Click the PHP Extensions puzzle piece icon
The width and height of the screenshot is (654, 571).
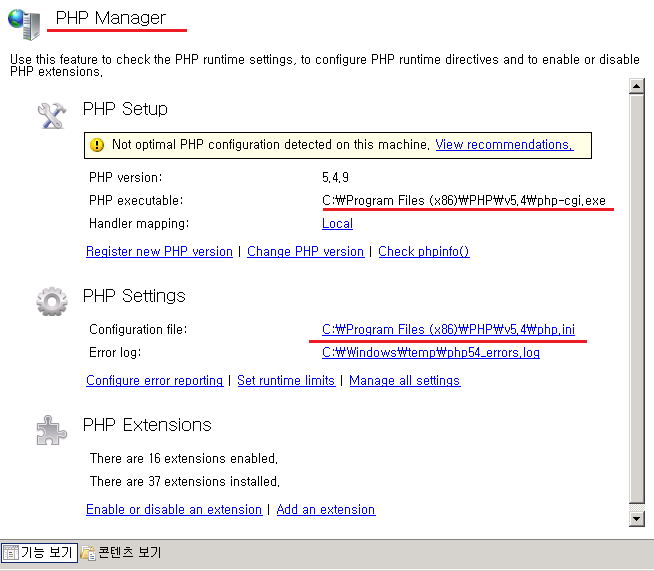tap(52, 430)
